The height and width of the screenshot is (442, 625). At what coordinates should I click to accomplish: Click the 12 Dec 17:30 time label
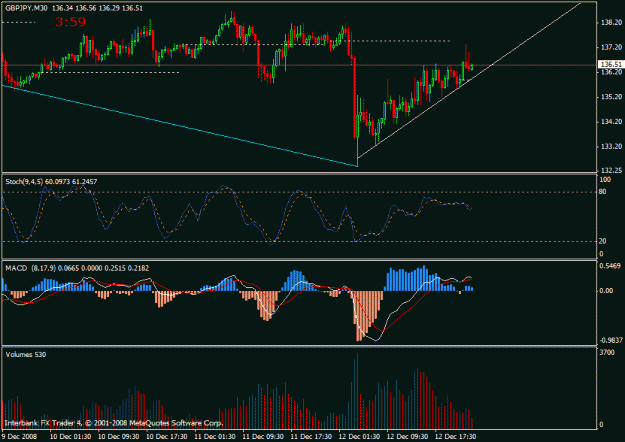pyautogui.click(x=456, y=436)
